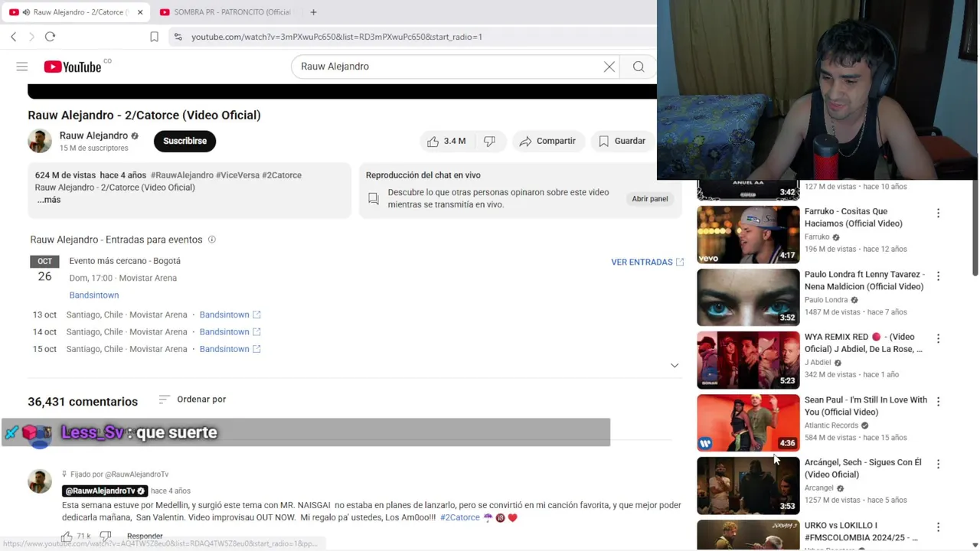
Task: Open more options for Sean Paul video
Action: (x=938, y=402)
